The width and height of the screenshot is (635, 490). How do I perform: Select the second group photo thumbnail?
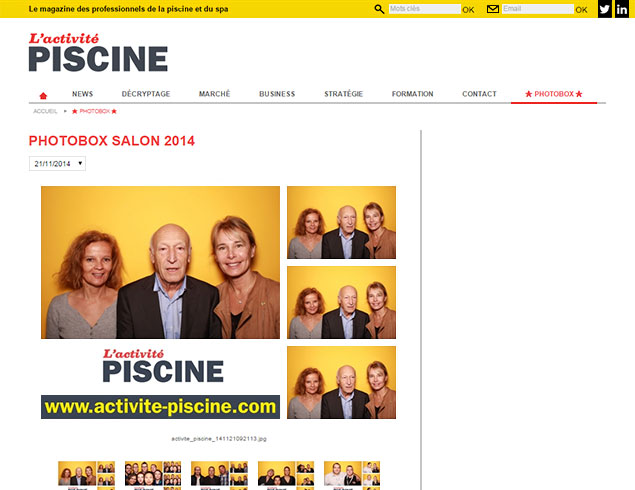153,475
